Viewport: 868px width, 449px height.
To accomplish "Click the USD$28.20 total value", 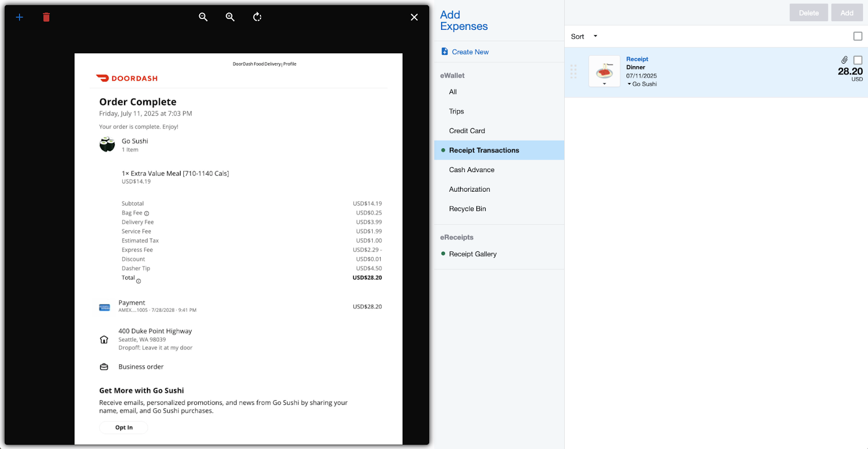I will 367,278.
